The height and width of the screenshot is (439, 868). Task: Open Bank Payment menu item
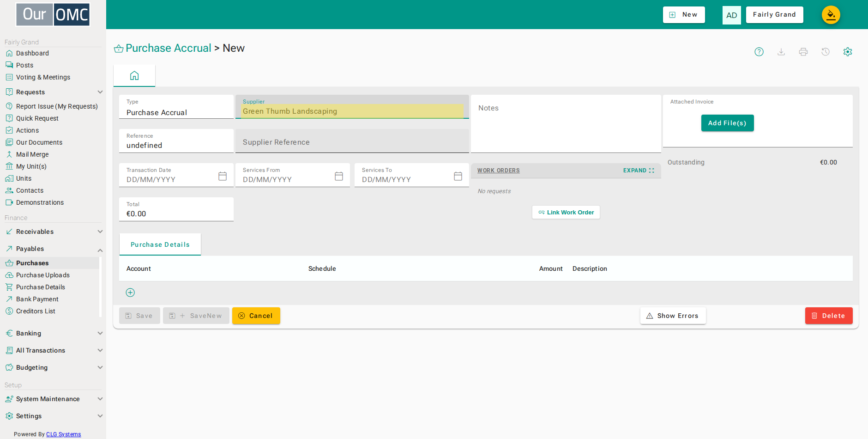tap(37, 299)
